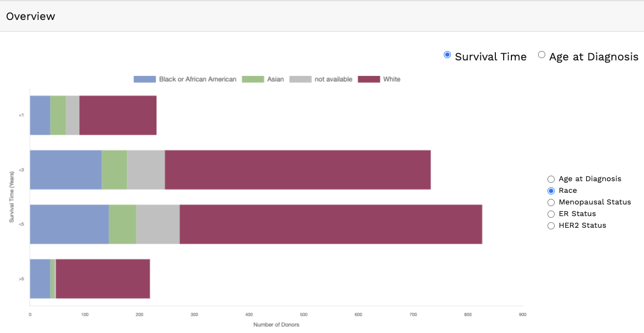This screenshot has height=333, width=644.
Task: Switch grouping to Menopausal Status
Action: tap(551, 202)
